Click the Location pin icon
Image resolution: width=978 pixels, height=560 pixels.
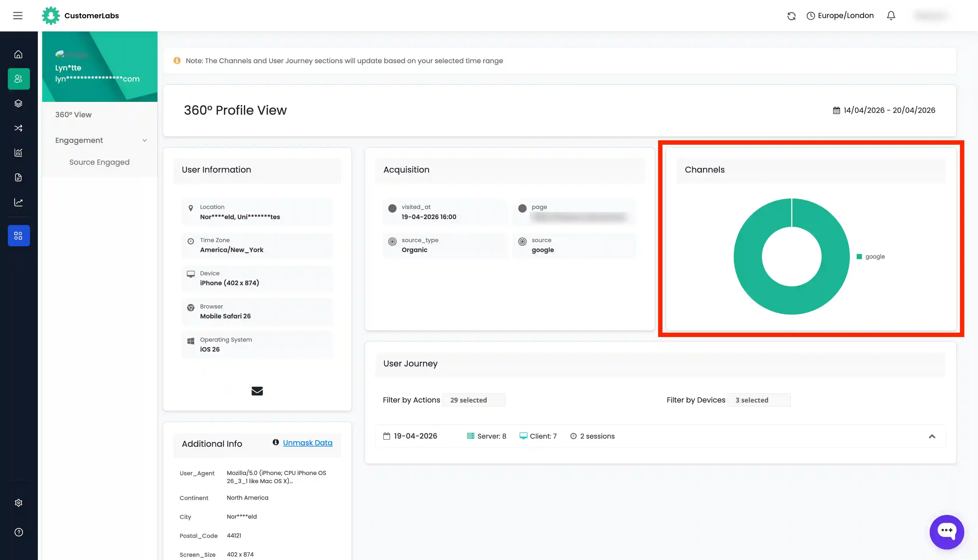pos(190,208)
